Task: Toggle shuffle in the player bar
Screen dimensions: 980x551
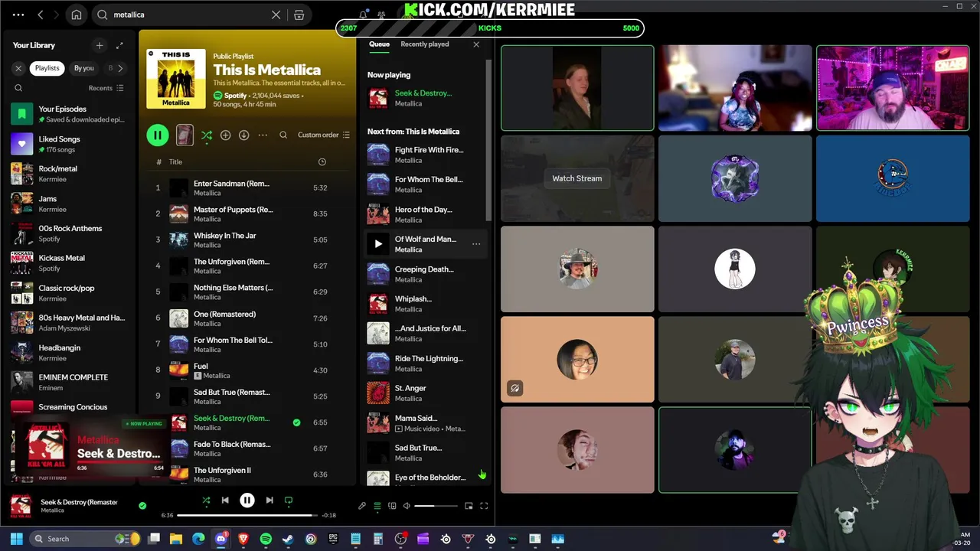Action: [206, 500]
